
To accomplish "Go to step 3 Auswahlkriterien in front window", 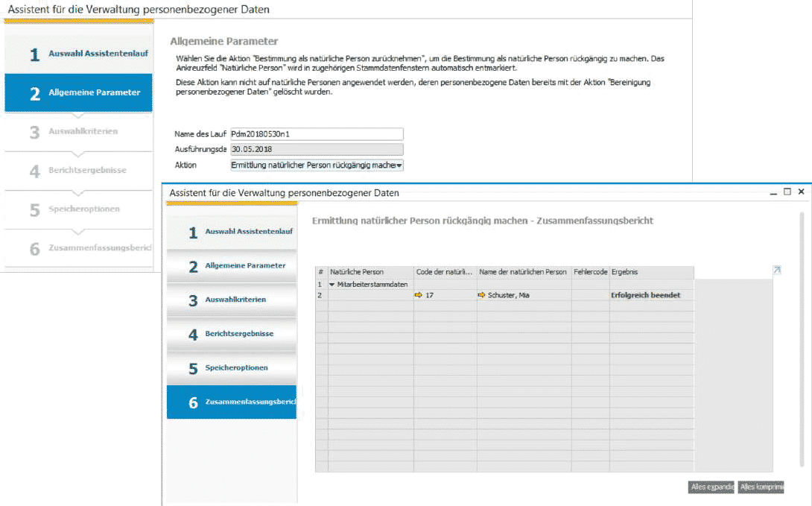I will (x=232, y=300).
